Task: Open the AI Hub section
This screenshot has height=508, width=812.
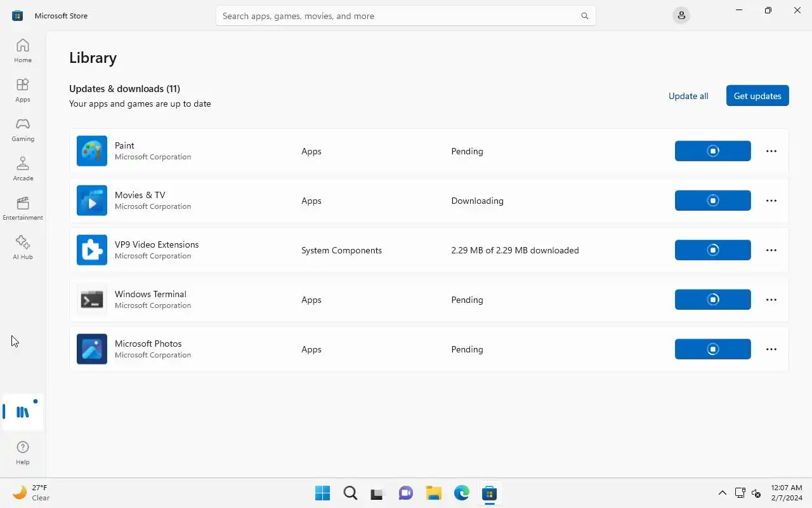Action: tap(23, 248)
